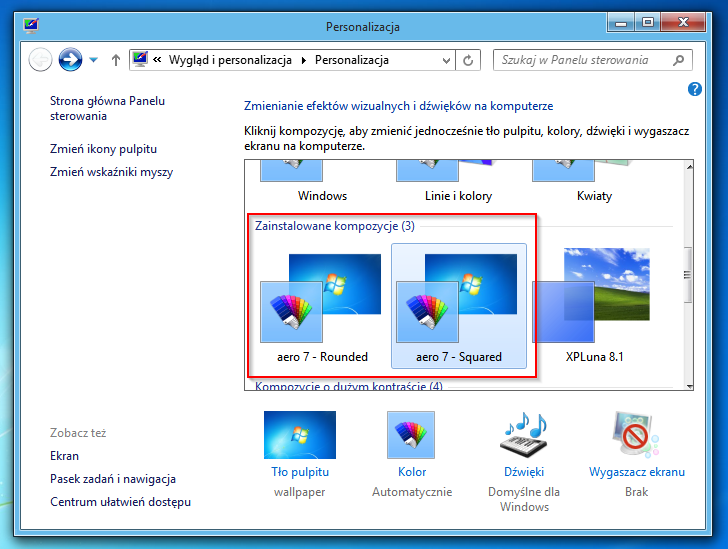Click the Personalizacja breadcrumb segment
This screenshot has height=549, width=728.
click(x=352, y=60)
